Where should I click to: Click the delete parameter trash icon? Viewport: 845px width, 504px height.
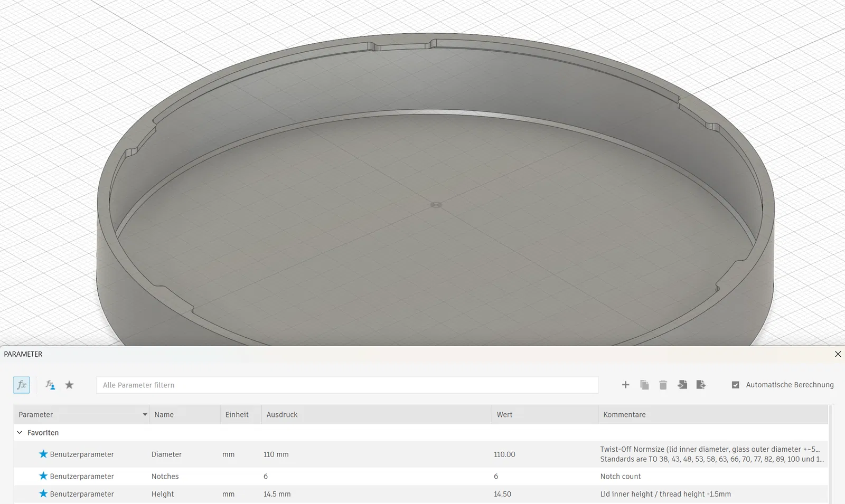pos(663,385)
